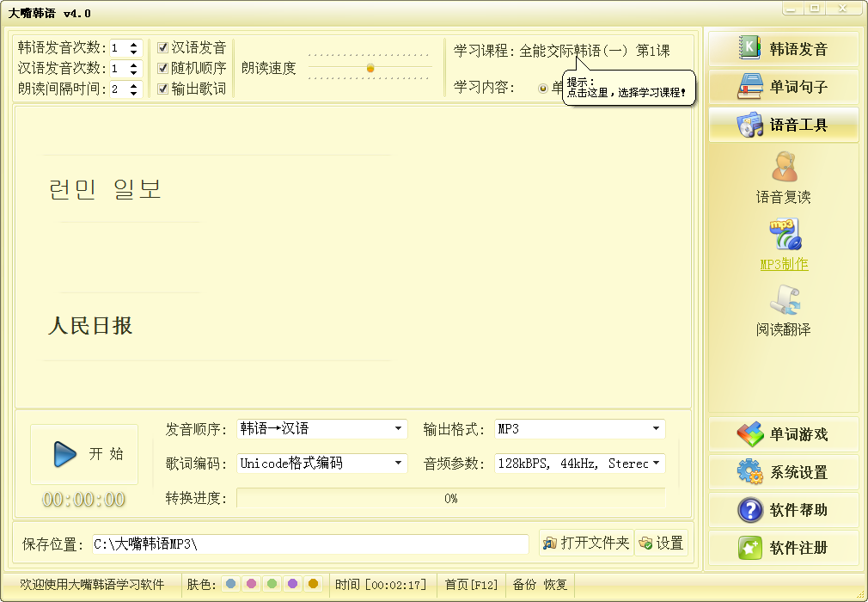Viewport: 868px width, 602px height.
Task: Click 首页[F12] in the status bar
Action: pyautogui.click(x=471, y=584)
